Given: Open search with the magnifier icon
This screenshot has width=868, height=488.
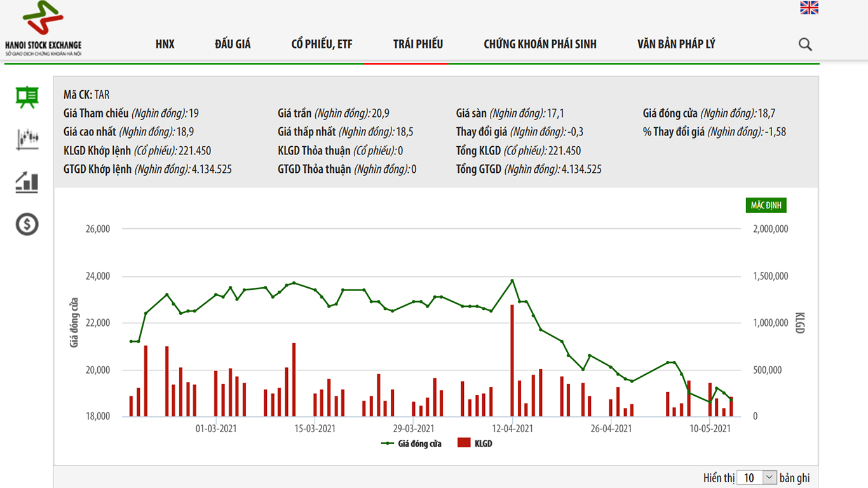Looking at the screenshot, I should point(805,44).
